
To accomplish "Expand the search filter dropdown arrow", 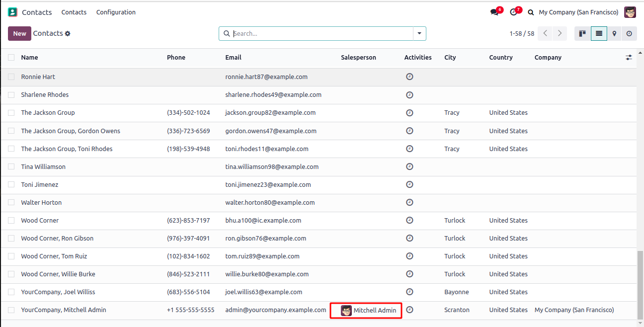I will 419,33.
